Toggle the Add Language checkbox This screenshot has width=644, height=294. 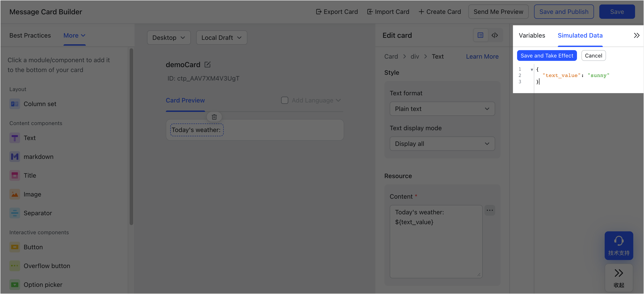284,100
